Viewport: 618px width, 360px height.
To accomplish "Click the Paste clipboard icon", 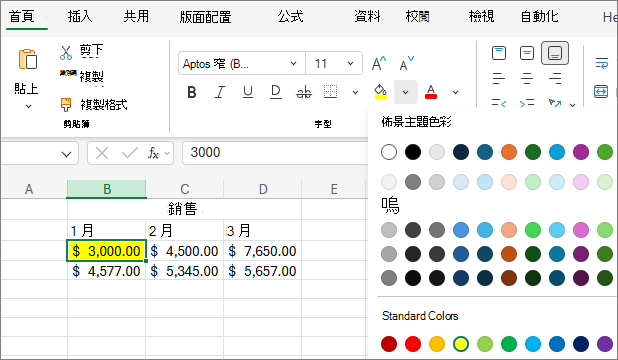I will tap(28, 59).
